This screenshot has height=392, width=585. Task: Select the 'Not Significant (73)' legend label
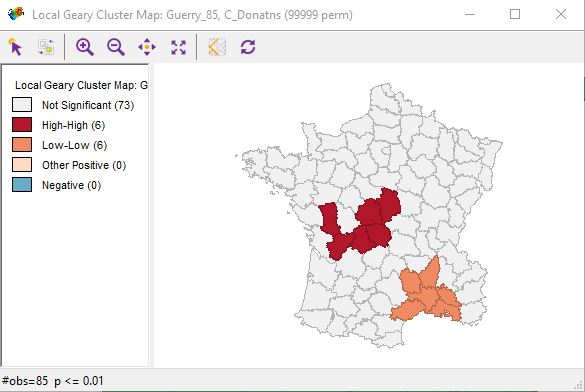click(88, 105)
